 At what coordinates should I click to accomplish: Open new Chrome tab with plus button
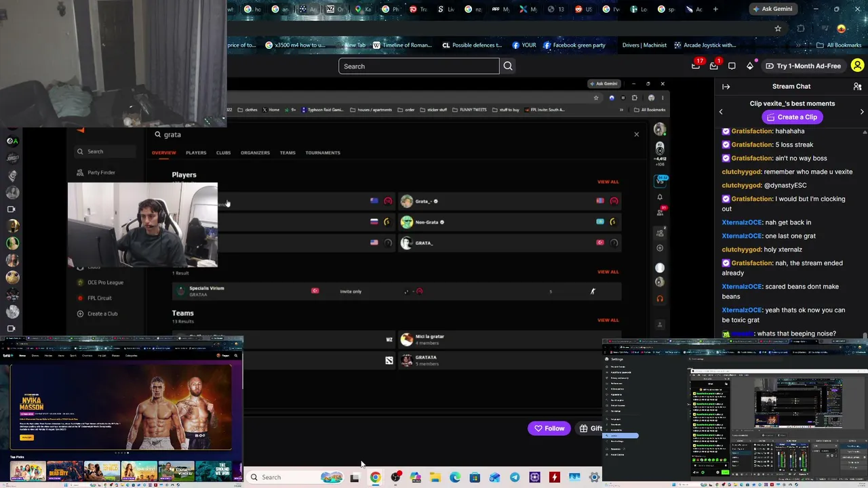pos(715,9)
